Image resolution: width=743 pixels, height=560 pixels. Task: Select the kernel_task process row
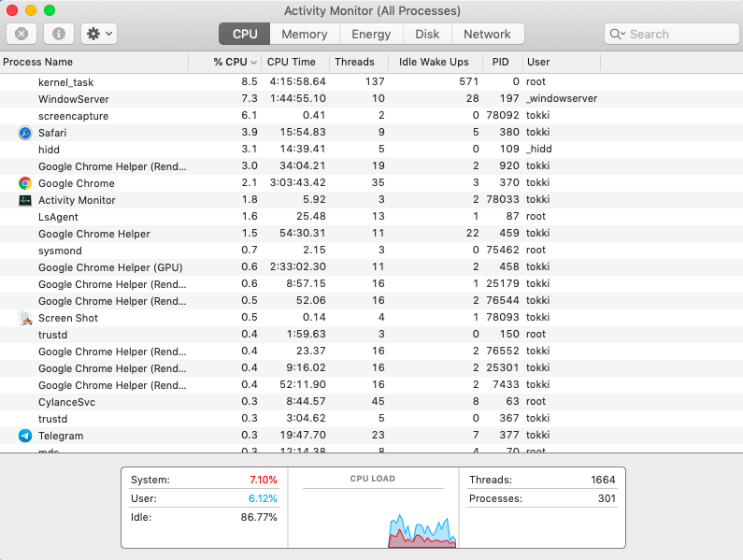pos(372,82)
